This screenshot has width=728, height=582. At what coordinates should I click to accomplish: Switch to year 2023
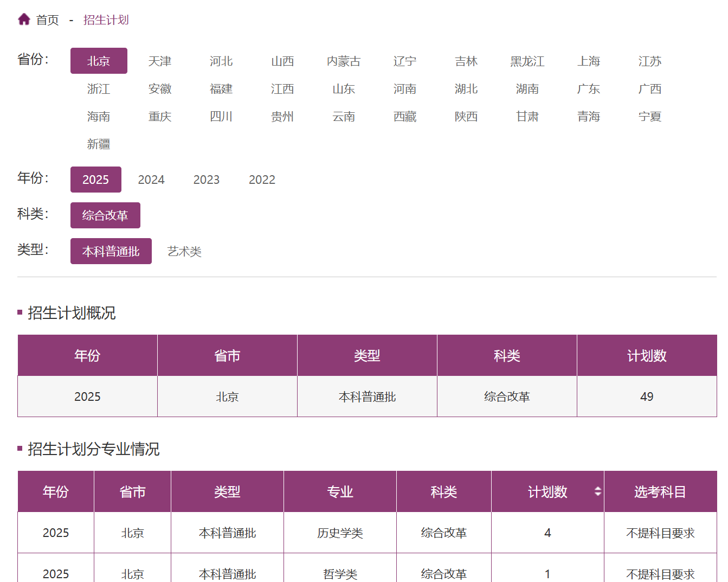pyautogui.click(x=207, y=180)
